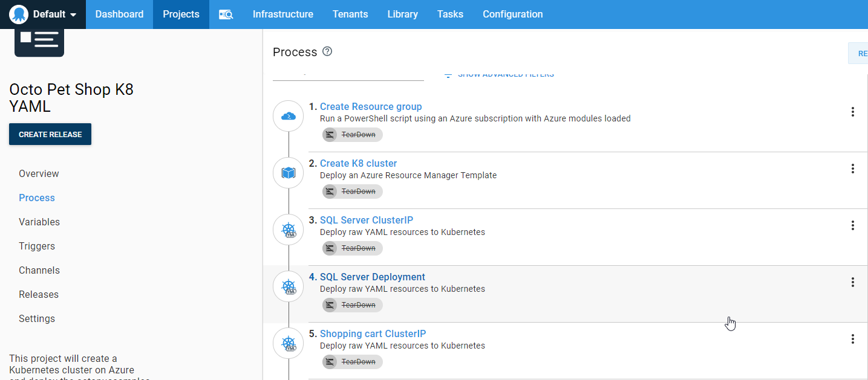Open the search icon in top navigation
Image resolution: width=868 pixels, height=380 pixels.
[226, 14]
